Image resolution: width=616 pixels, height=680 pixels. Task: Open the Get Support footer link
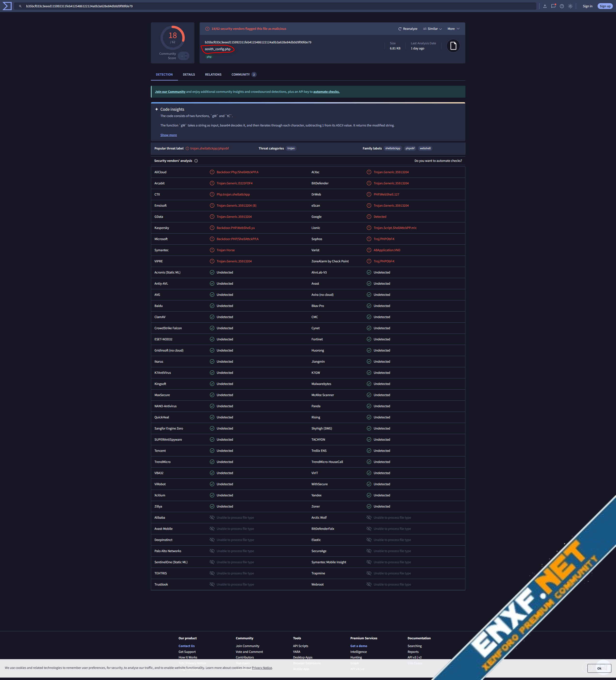[187, 652]
